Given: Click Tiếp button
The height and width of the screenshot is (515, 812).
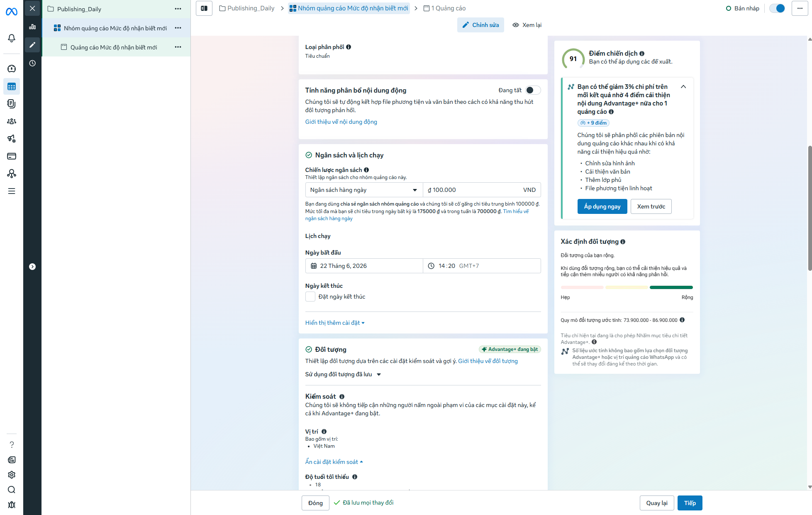Looking at the screenshot, I should tap(690, 503).
